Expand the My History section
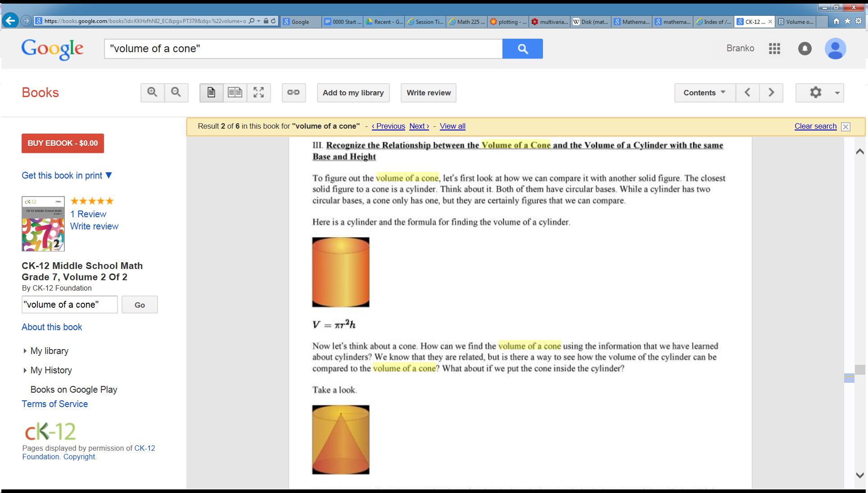This screenshot has width=868, height=493. 51,370
